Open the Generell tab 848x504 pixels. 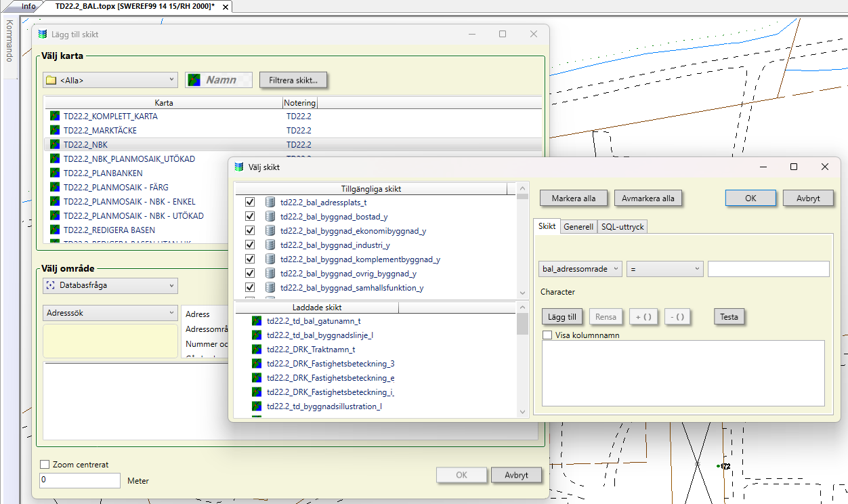tap(578, 227)
